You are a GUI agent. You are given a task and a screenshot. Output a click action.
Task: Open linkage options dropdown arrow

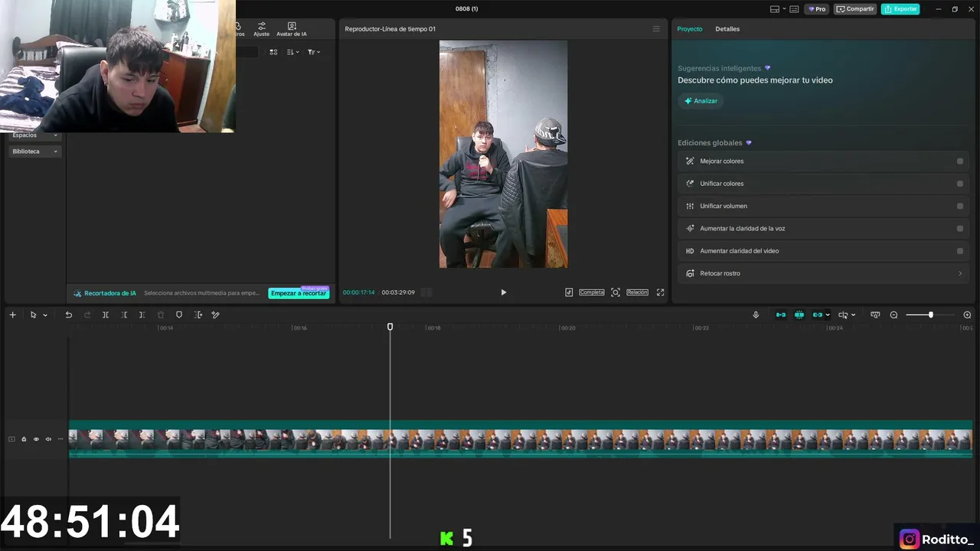click(x=828, y=315)
